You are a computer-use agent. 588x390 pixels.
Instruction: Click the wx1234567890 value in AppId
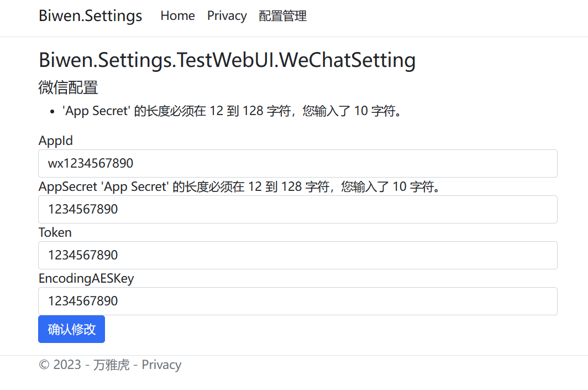pyautogui.click(x=88, y=163)
